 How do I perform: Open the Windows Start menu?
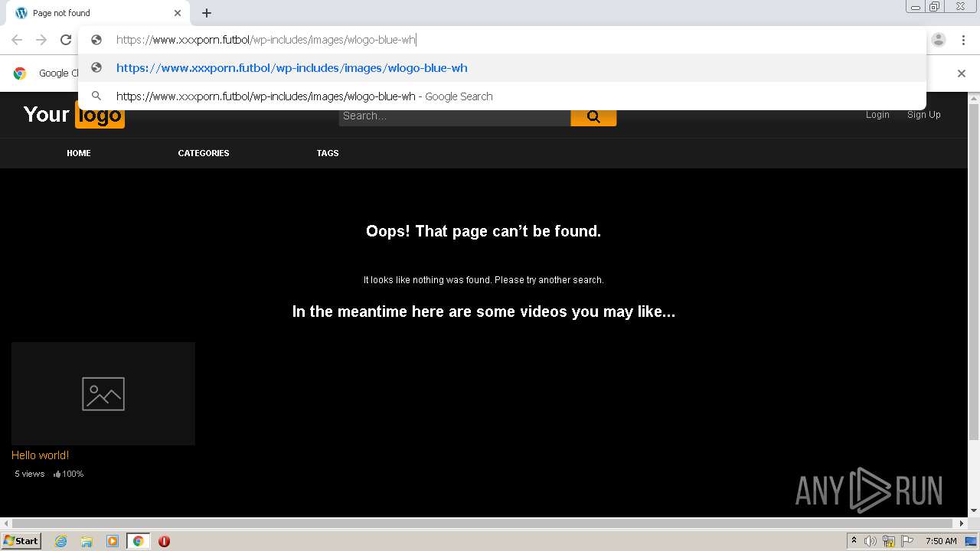click(21, 541)
